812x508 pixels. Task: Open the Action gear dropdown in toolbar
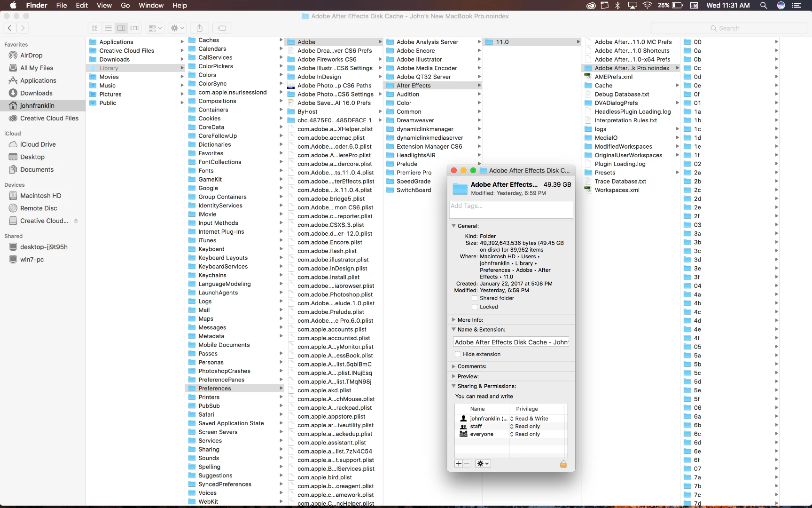178,28
